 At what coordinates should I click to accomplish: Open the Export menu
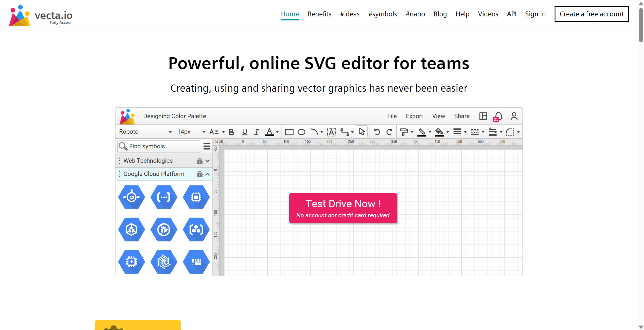tap(414, 116)
